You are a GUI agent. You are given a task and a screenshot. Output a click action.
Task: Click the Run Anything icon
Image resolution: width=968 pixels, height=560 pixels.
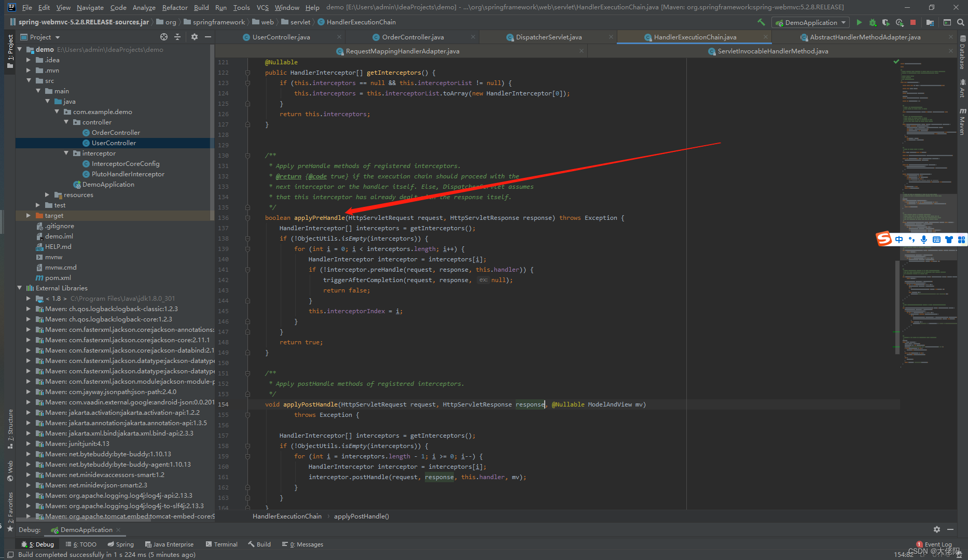[x=947, y=22]
